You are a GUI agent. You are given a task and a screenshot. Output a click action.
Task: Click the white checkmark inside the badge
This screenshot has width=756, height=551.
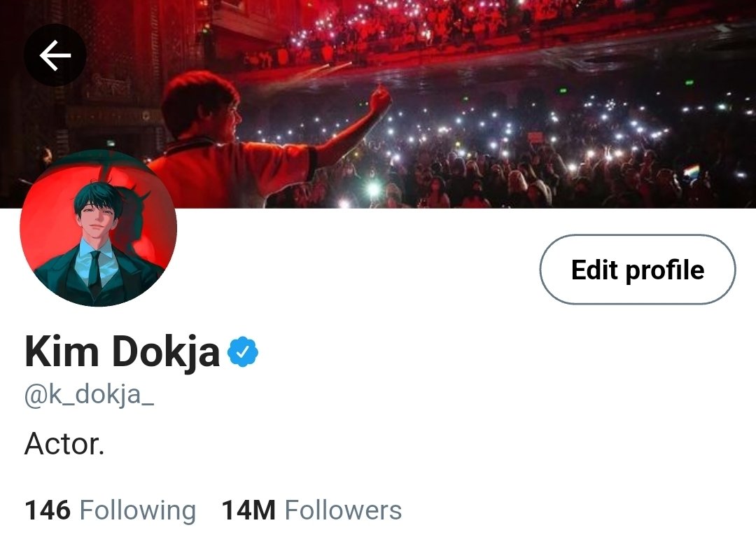[x=244, y=352]
